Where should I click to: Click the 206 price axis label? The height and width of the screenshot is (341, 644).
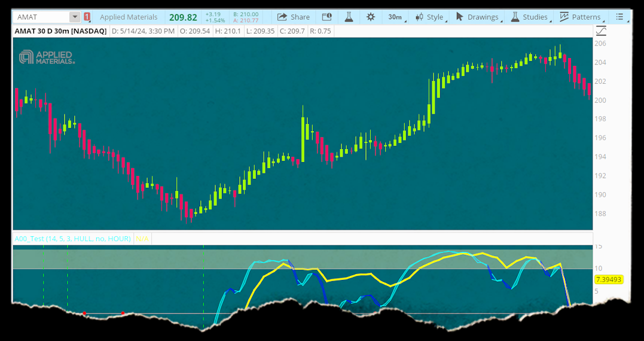coord(600,43)
